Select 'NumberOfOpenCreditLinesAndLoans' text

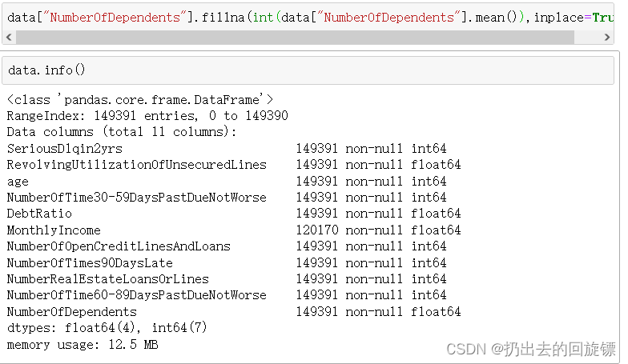coord(119,246)
